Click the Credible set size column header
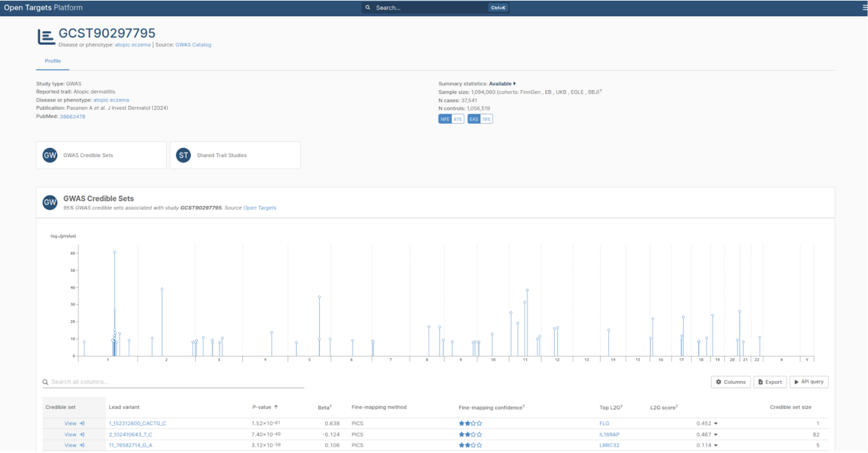The width and height of the screenshot is (868, 453). click(x=791, y=407)
